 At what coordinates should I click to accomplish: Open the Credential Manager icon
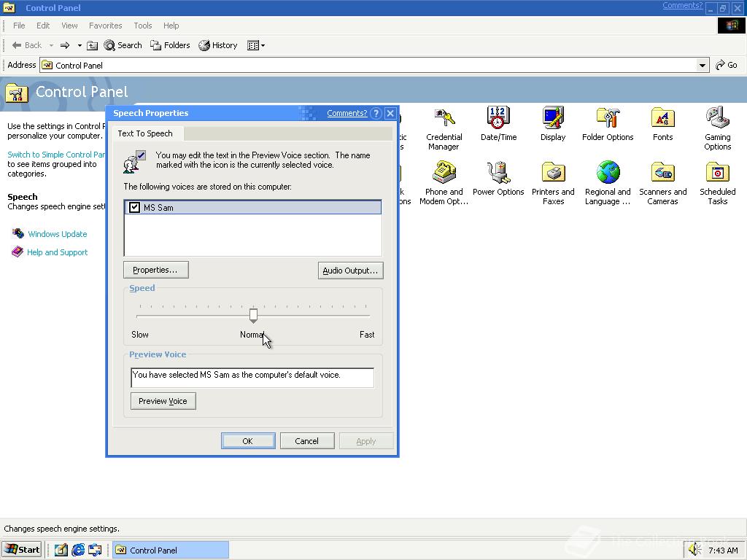(x=444, y=128)
